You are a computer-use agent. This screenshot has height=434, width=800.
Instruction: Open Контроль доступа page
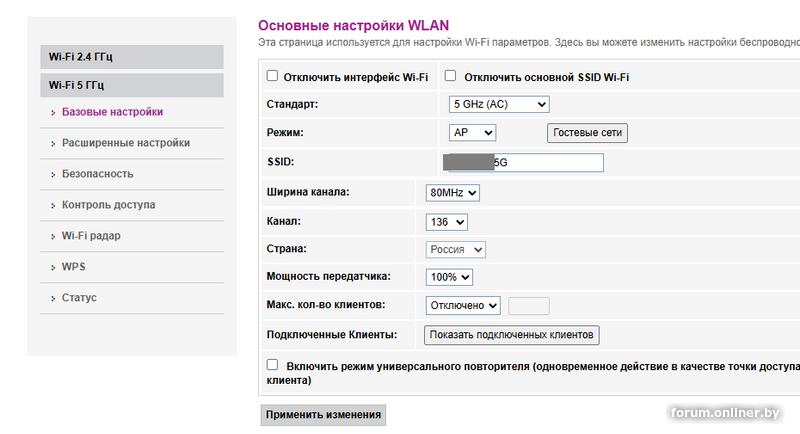[x=108, y=205]
